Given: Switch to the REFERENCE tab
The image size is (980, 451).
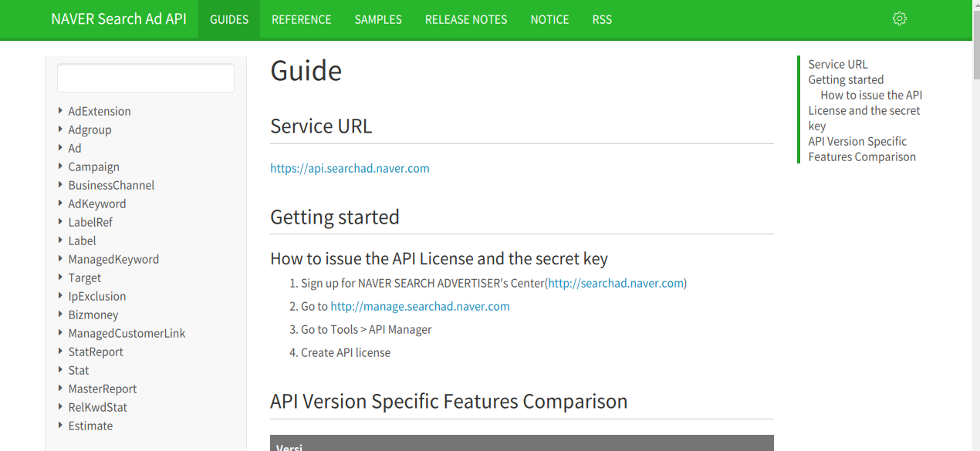Looking at the screenshot, I should point(302,19).
